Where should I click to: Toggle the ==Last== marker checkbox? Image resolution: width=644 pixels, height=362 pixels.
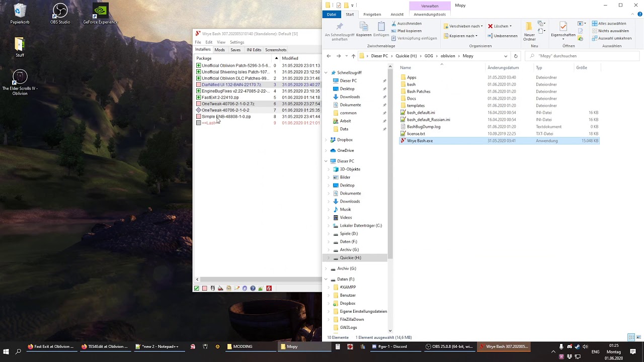pos(198,123)
